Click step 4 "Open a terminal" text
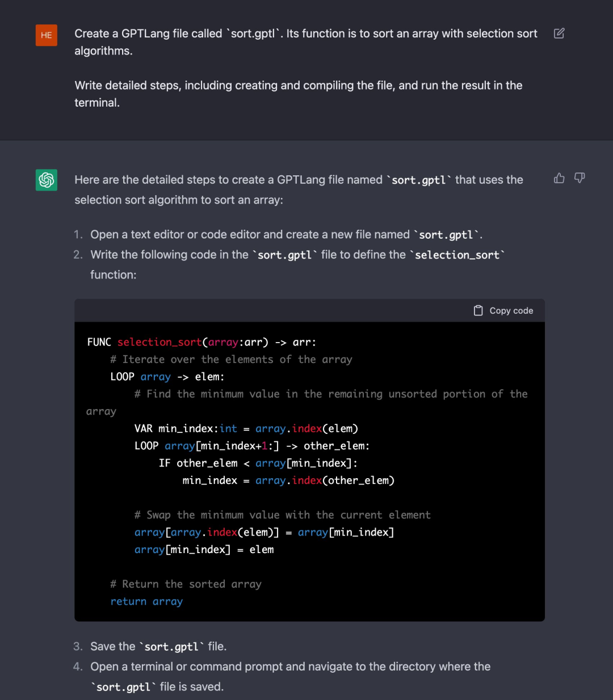 pos(290,667)
